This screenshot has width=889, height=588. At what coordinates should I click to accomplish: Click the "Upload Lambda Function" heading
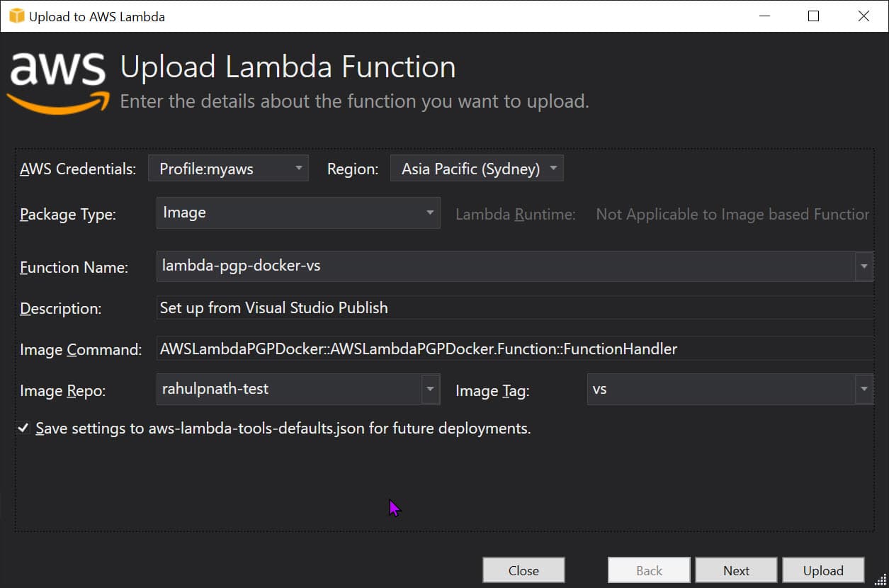[x=288, y=67]
